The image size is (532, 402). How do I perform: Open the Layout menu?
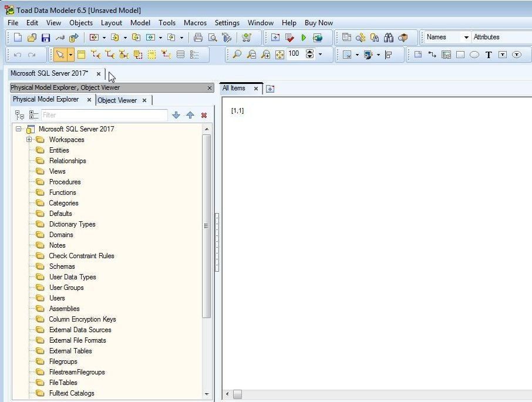(112, 23)
